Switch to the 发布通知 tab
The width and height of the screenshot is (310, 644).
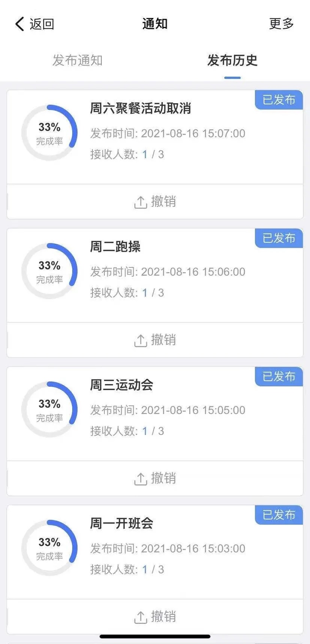tap(77, 60)
